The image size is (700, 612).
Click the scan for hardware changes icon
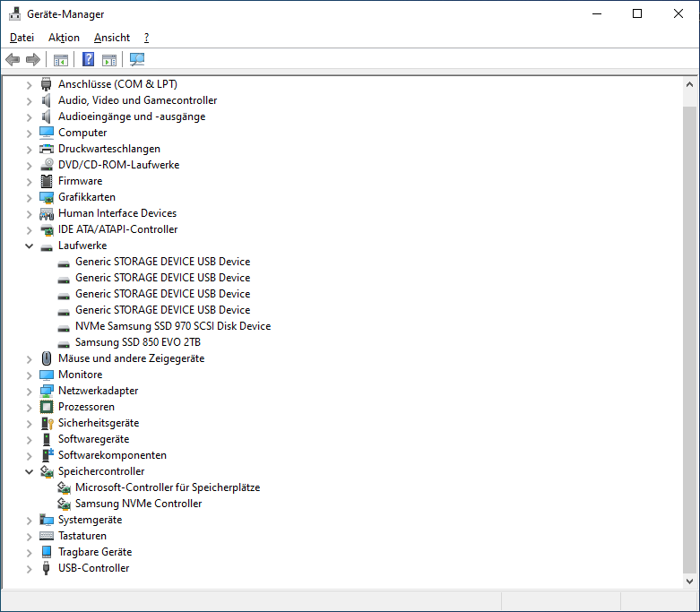[137, 59]
